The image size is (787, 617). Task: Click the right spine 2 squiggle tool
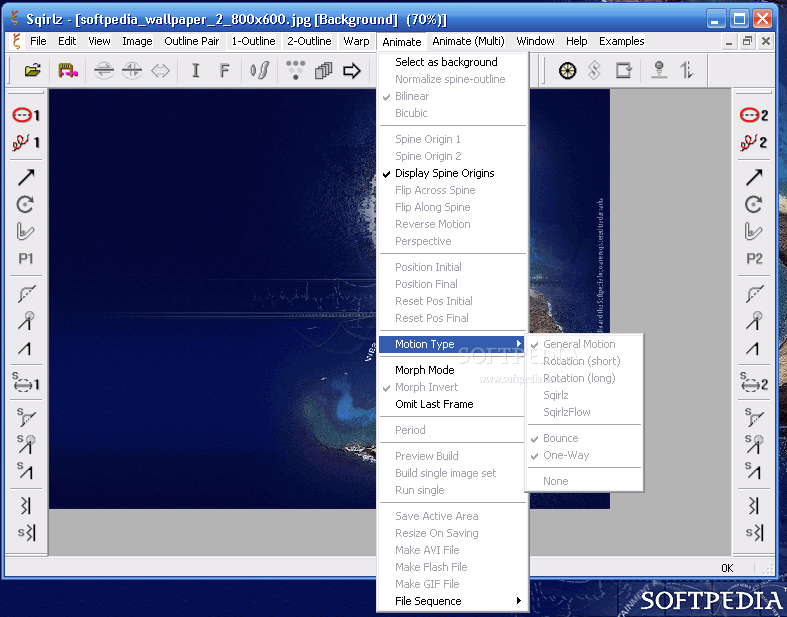point(753,143)
